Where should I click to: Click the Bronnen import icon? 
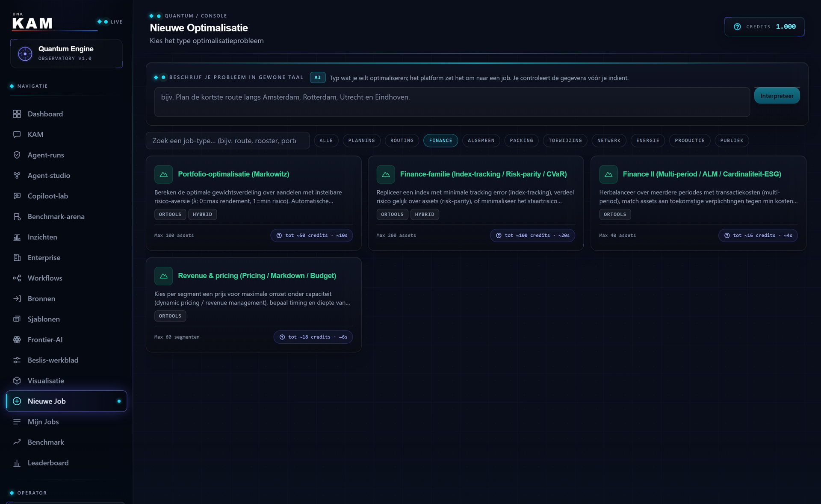pyautogui.click(x=17, y=298)
